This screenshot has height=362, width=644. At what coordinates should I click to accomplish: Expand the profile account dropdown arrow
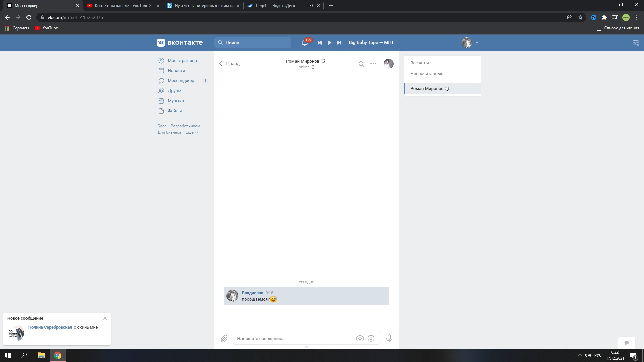click(477, 43)
